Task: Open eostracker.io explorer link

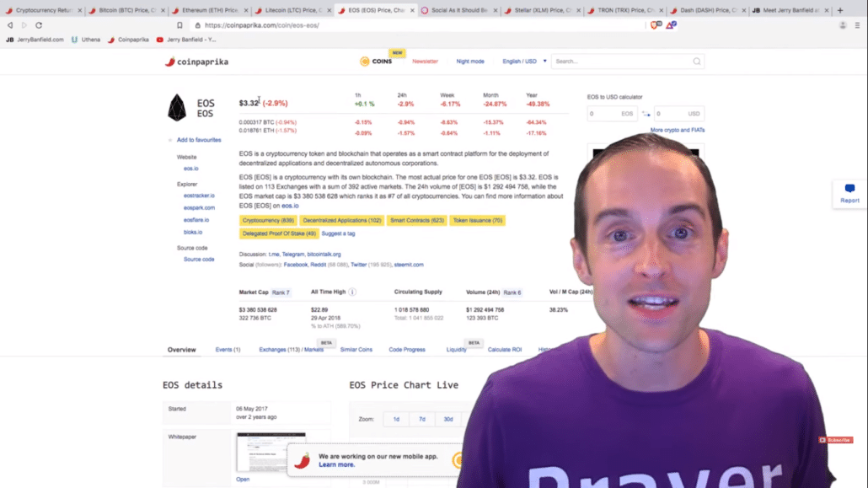Action: 199,196
